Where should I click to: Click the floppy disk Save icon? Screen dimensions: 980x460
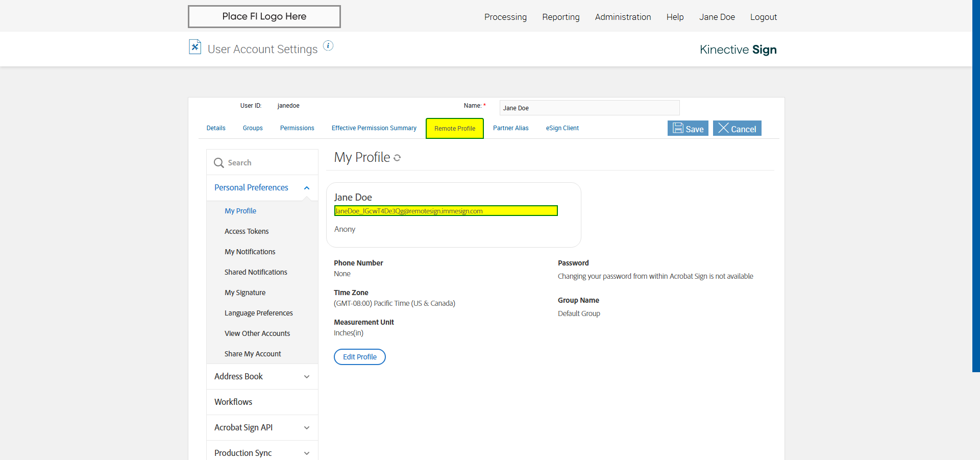point(678,128)
